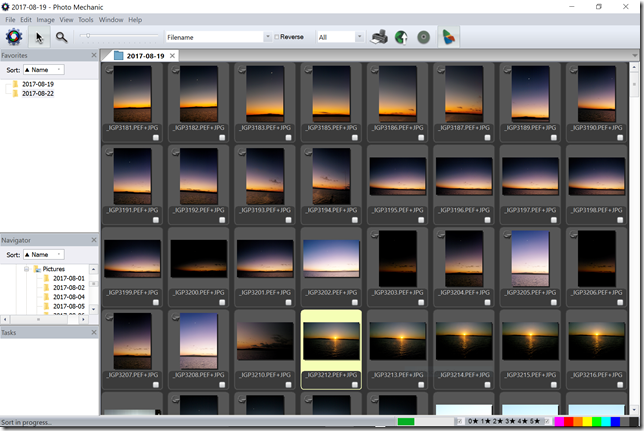644x431 pixels.
Task: Click the 2017-08-22 folder icon in Favorites
Action: click(x=16, y=93)
